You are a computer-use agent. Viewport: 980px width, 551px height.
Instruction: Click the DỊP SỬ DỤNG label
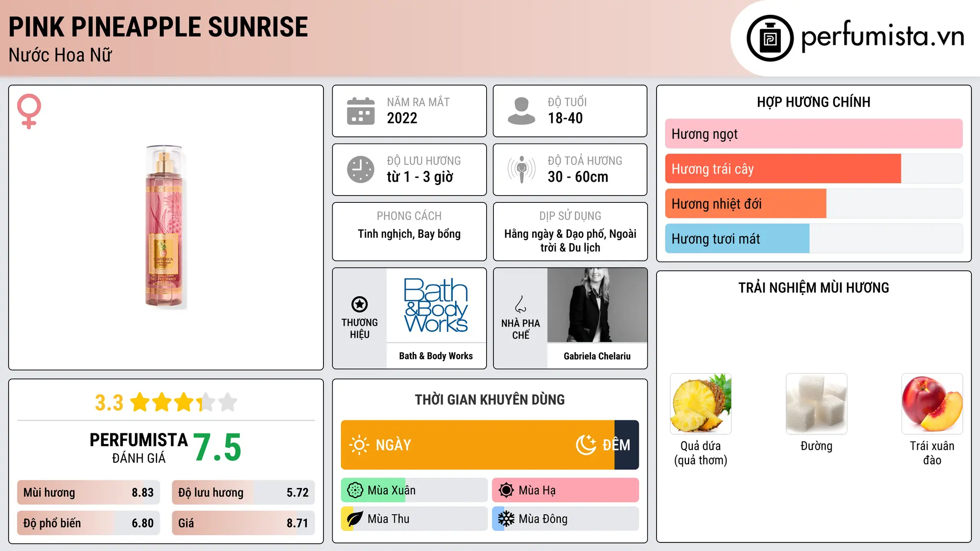point(570,216)
